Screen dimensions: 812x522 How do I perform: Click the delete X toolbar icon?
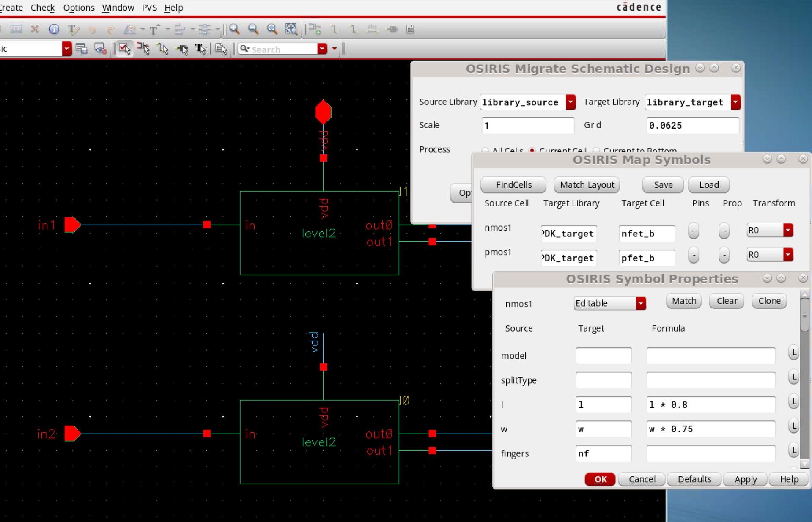point(35,29)
